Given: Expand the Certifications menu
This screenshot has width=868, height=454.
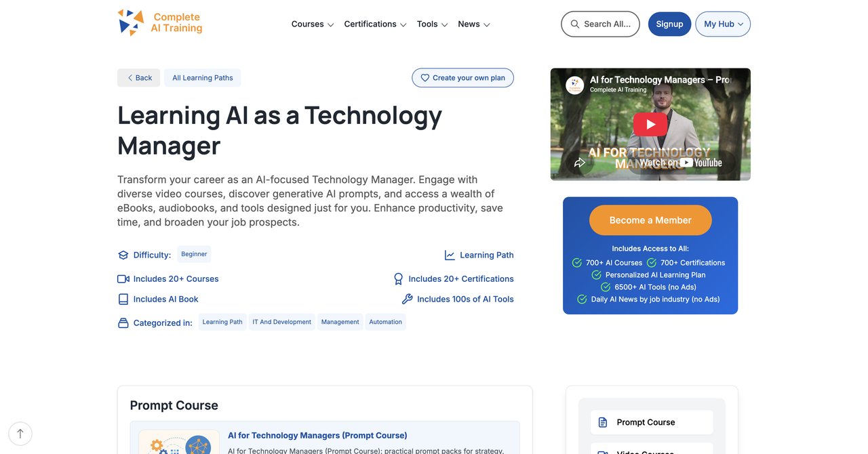Looking at the screenshot, I should click(x=375, y=24).
